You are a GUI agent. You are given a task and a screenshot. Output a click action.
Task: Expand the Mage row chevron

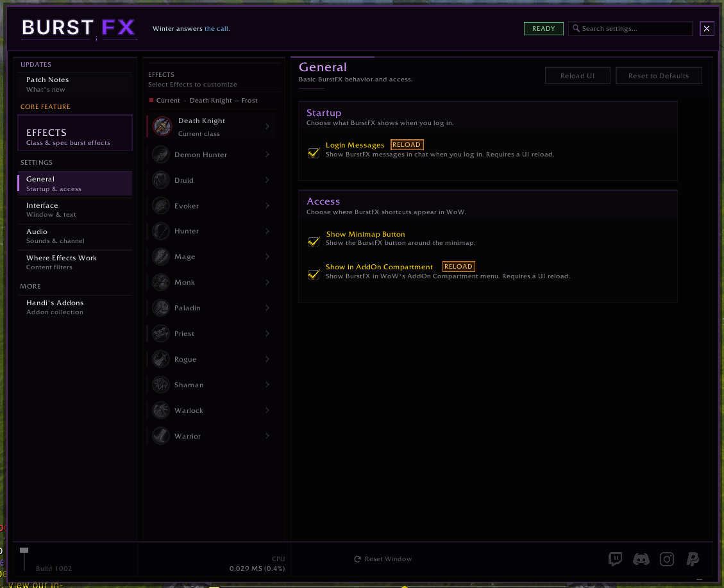267,256
